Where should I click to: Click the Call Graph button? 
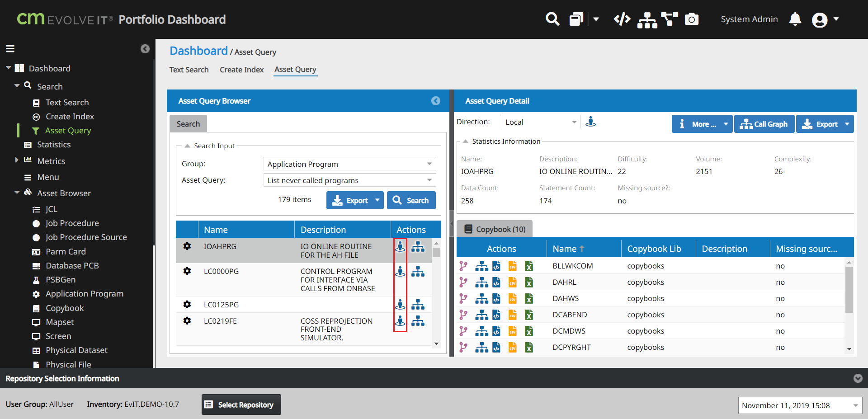tap(764, 124)
